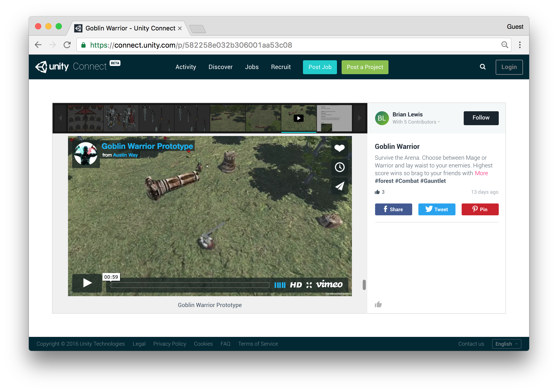Toggle HD playback quality

click(x=297, y=285)
